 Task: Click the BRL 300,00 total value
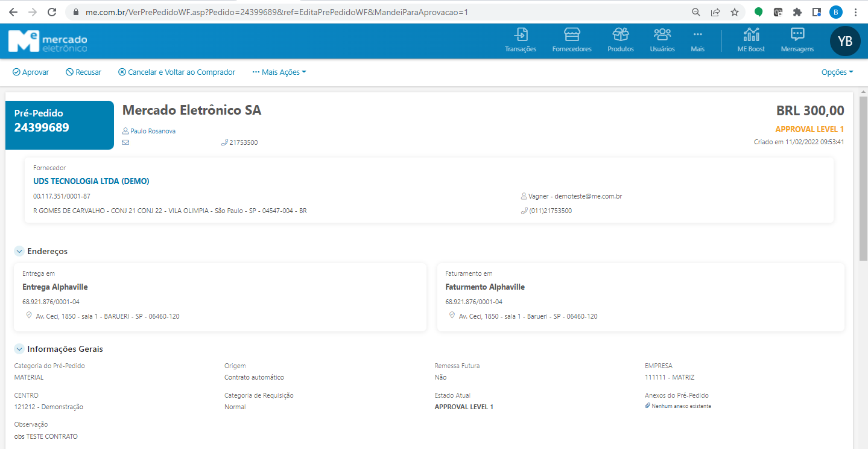point(810,111)
